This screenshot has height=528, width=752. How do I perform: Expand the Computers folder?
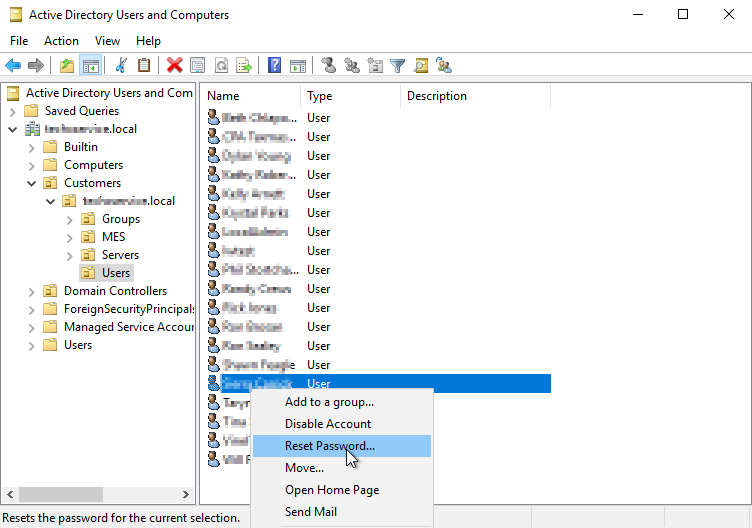coord(32,166)
